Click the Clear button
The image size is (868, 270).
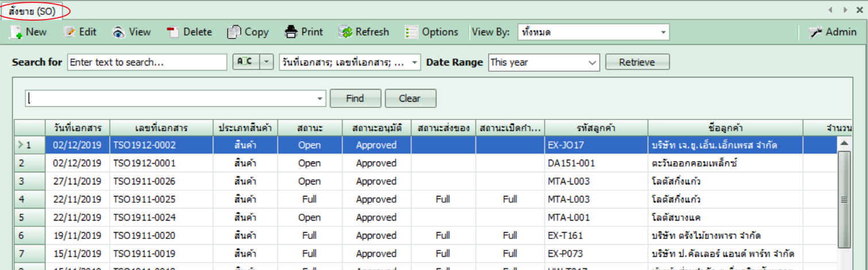click(409, 98)
